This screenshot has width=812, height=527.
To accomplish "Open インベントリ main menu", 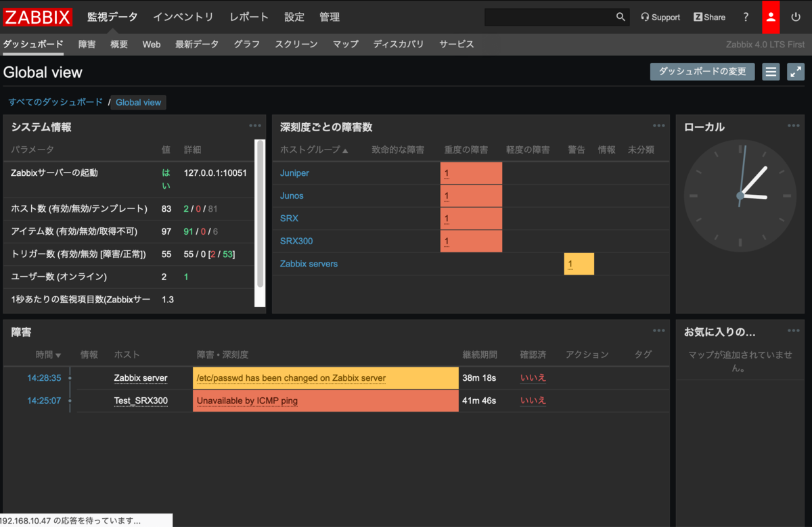I will 183,17.
